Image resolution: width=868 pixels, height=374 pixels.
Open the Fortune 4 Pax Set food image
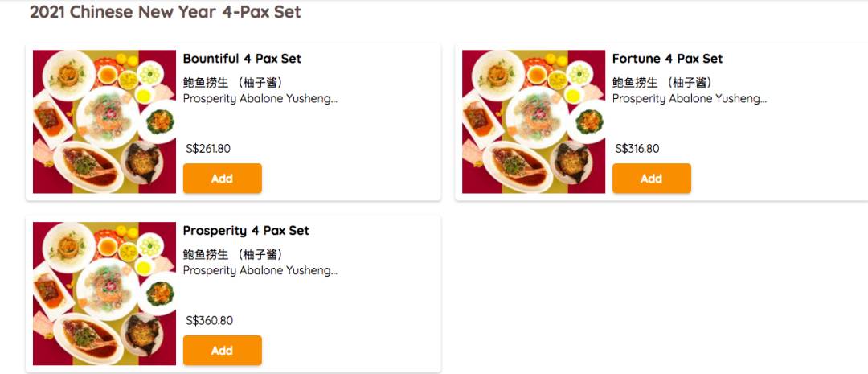click(x=534, y=121)
